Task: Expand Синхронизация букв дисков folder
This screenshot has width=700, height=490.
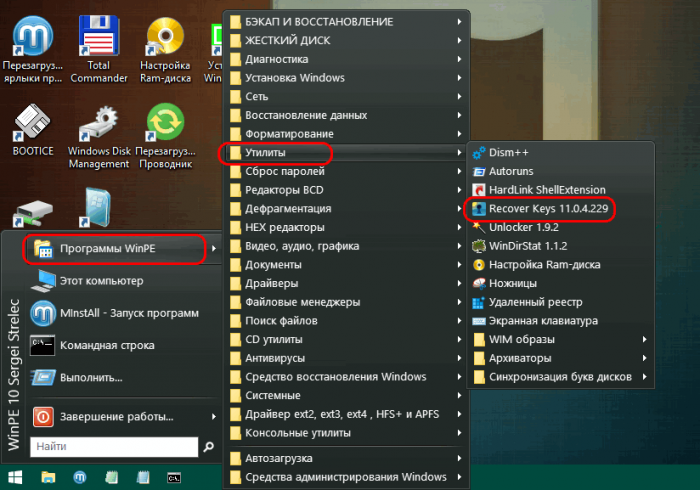Action: 560,377
